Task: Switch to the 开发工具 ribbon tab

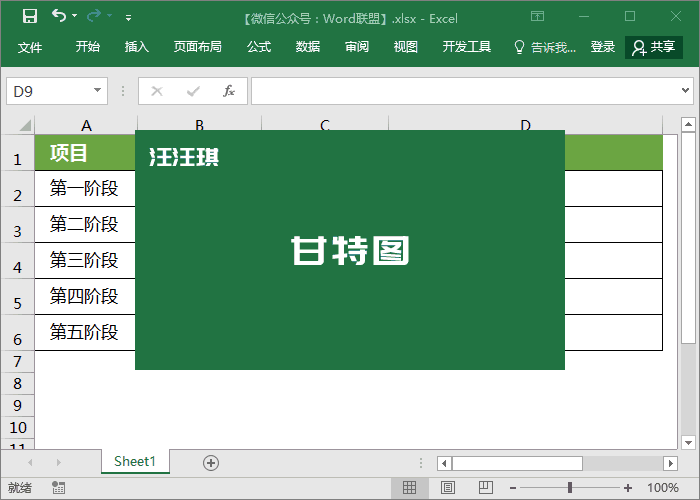Action: coord(467,47)
